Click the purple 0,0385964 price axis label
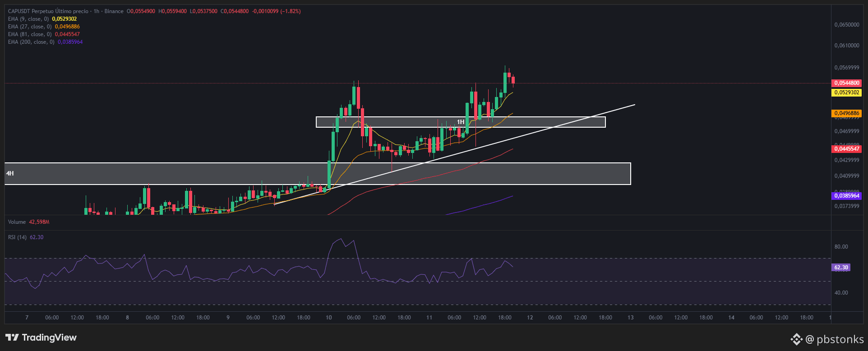This screenshot has width=868, height=351. point(847,196)
